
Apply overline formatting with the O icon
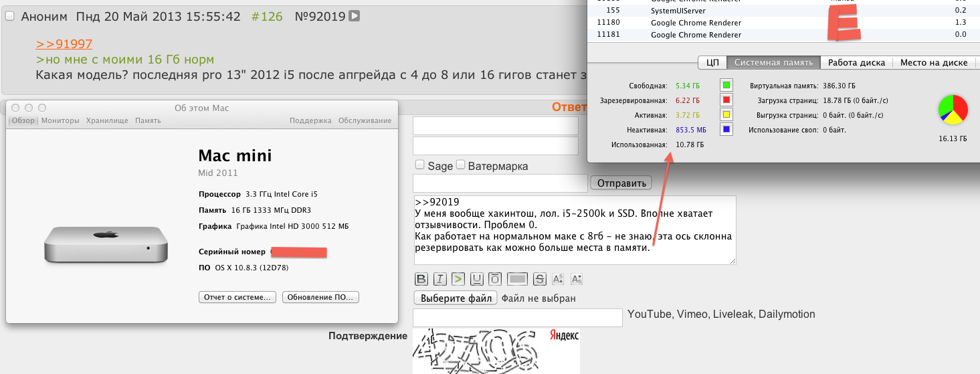[495, 279]
